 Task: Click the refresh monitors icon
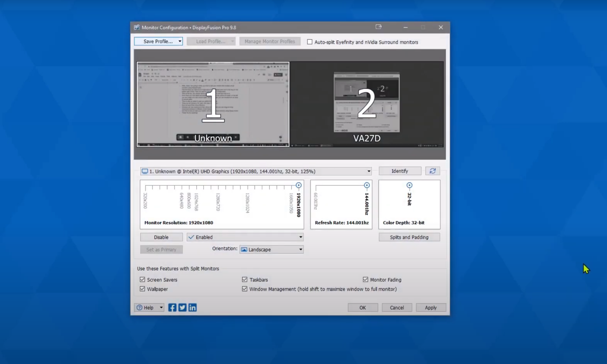(x=432, y=171)
